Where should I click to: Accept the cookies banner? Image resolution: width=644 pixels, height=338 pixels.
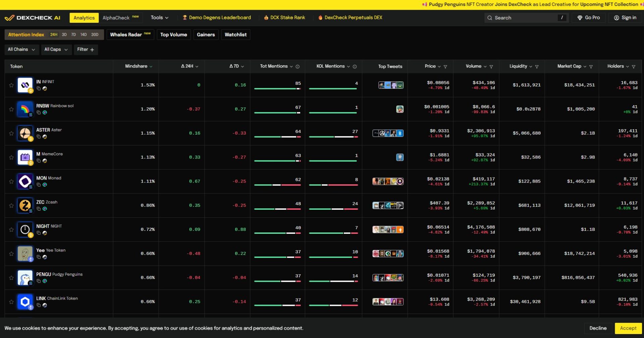pos(628,328)
